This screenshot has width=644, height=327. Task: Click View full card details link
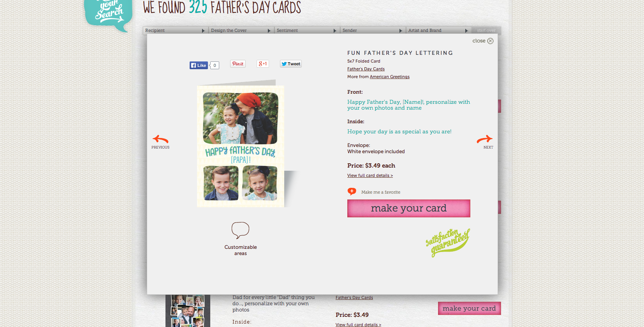point(370,175)
